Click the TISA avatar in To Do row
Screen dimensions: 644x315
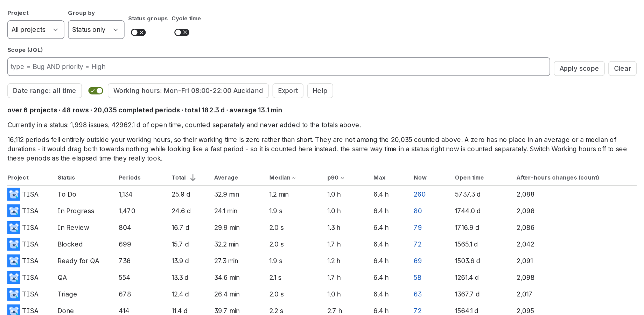[14, 195]
